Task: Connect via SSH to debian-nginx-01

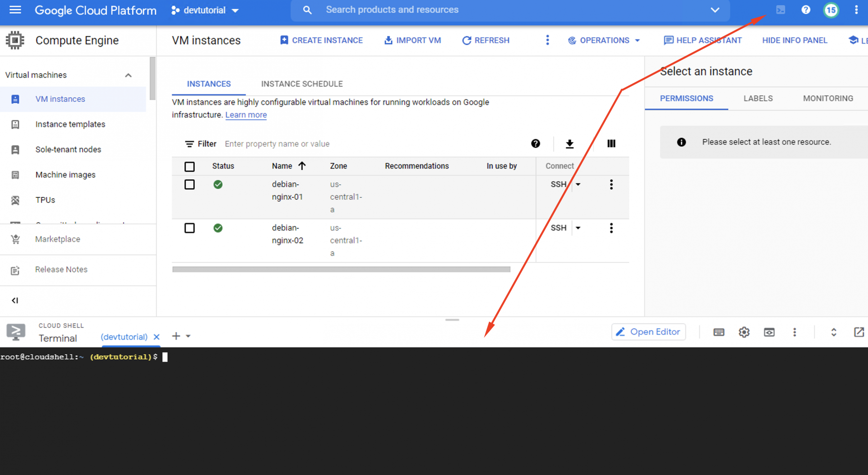Action: (558, 184)
